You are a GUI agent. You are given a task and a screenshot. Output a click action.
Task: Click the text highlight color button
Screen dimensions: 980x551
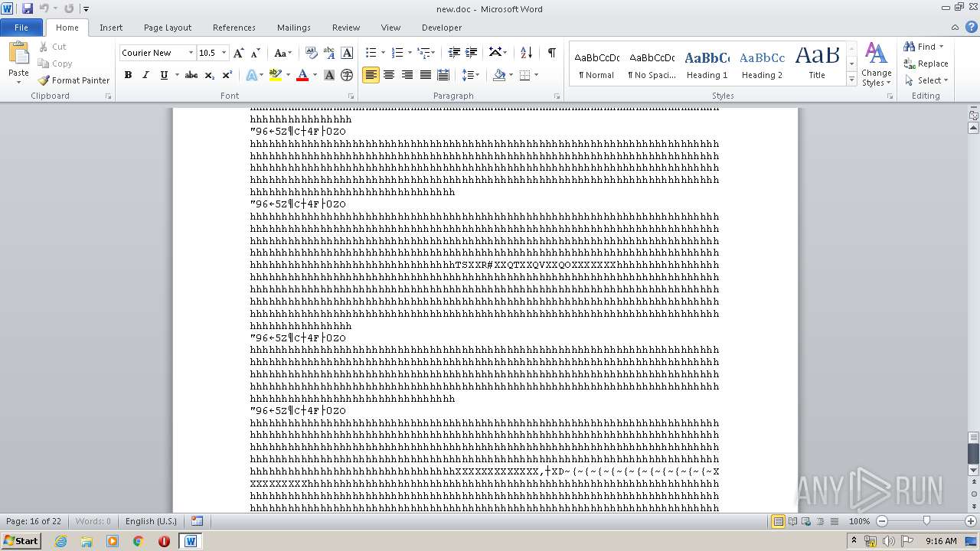(x=276, y=75)
